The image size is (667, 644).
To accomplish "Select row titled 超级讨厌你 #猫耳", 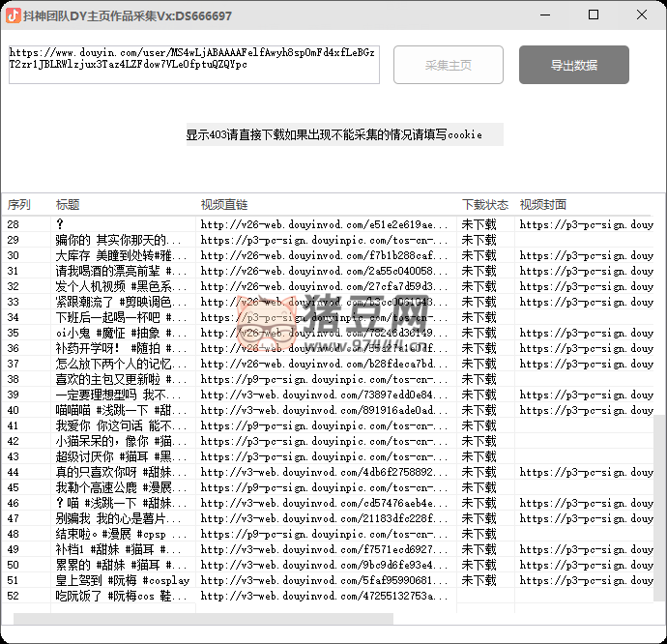I will point(327,456).
